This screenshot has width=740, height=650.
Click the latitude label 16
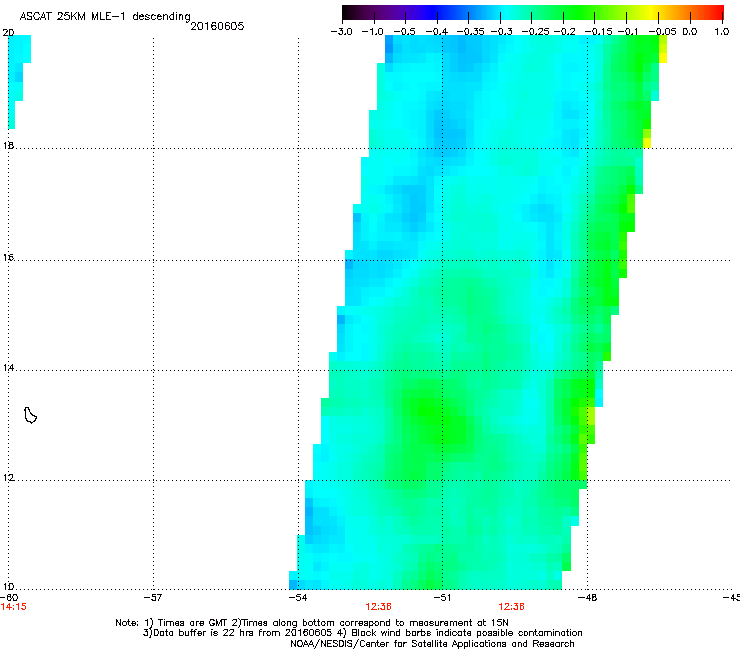pyautogui.click(x=8, y=257)
